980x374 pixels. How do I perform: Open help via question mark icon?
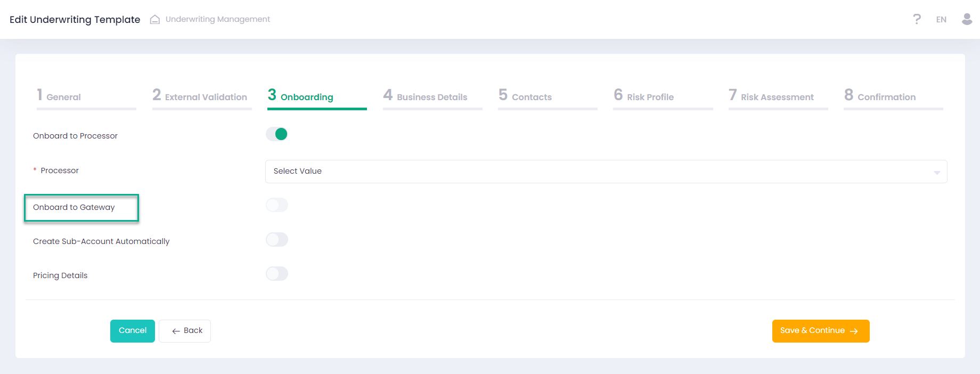tap(917, 20)
